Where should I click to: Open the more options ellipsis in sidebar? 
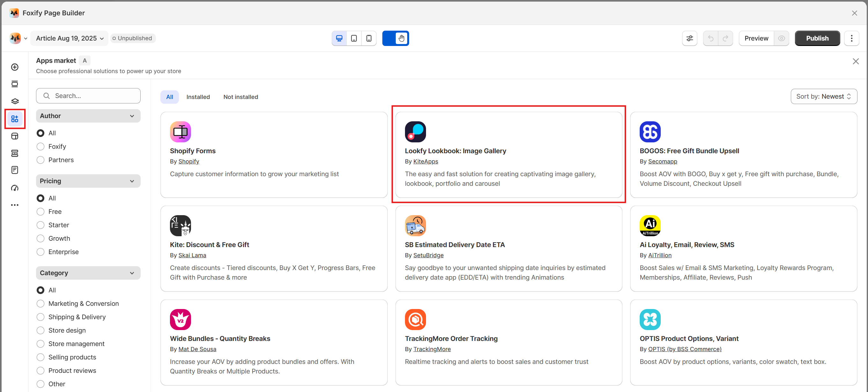coord(14,205)
